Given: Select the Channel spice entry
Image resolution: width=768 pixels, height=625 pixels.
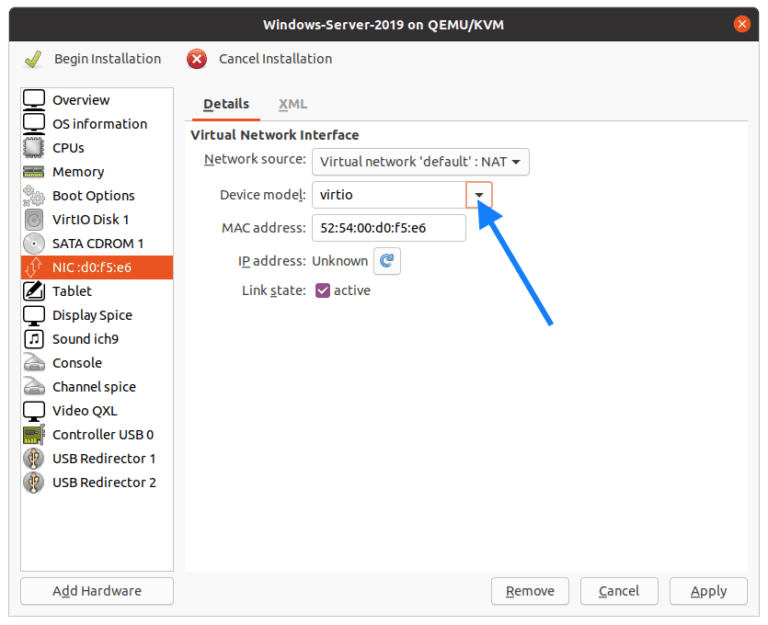Looking at the screenshot, I should point(97,386).
